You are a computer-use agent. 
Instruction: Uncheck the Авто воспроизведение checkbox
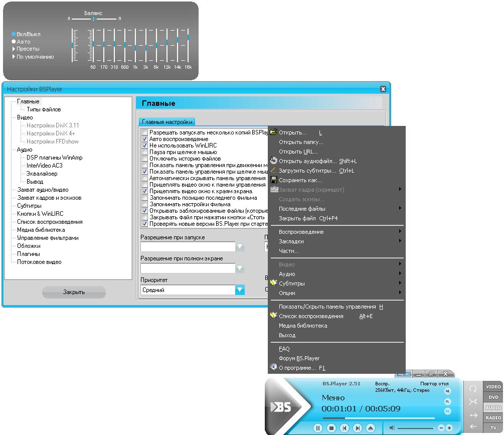click(x=145, y=139)
